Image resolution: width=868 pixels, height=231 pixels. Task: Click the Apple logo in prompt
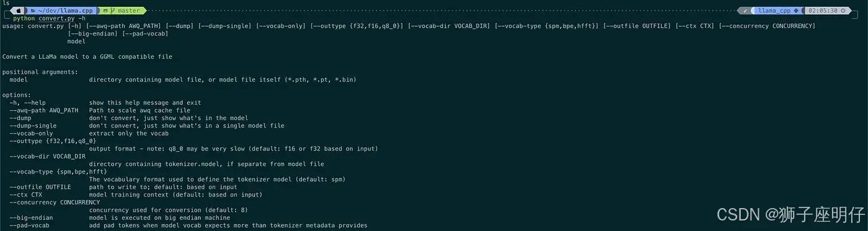coord(19,11)
